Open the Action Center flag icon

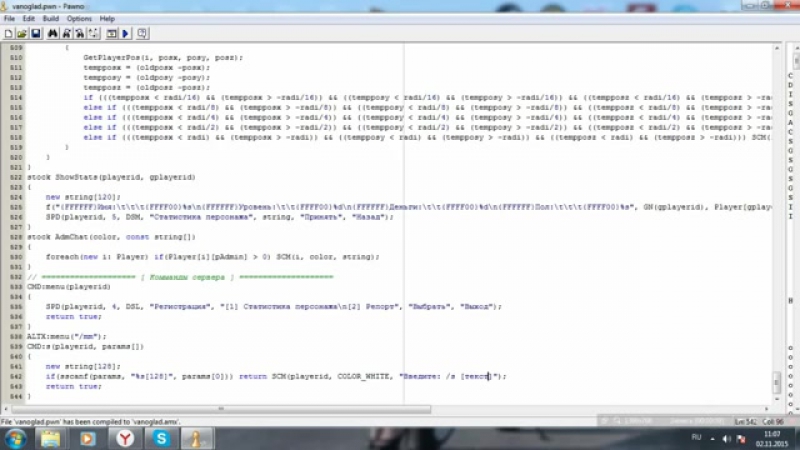(741, 439)
